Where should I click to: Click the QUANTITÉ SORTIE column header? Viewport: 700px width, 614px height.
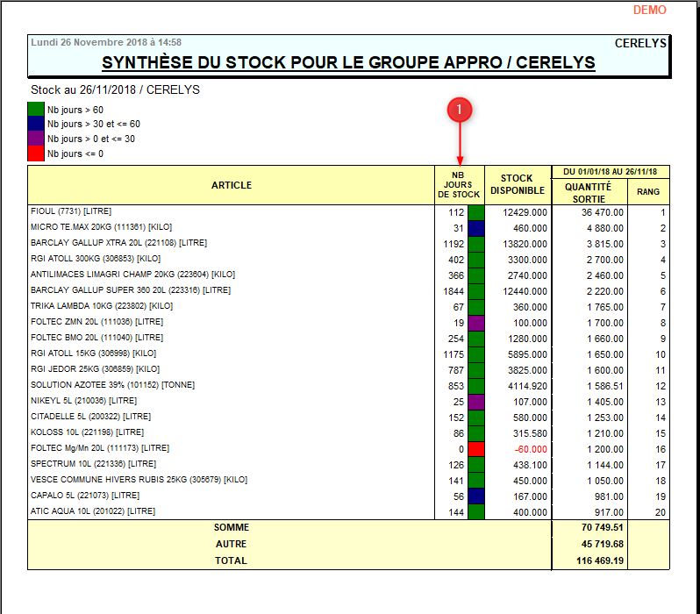(x=588, y=192)
